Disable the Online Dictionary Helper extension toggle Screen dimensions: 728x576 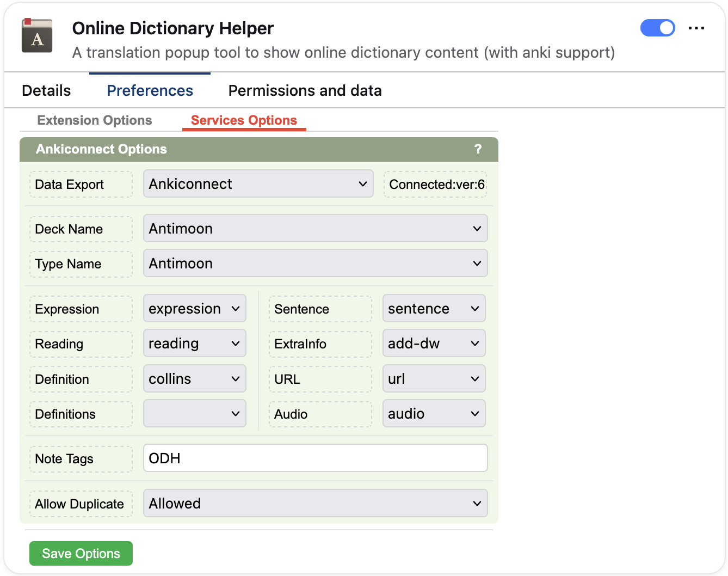tap(657, 28)
